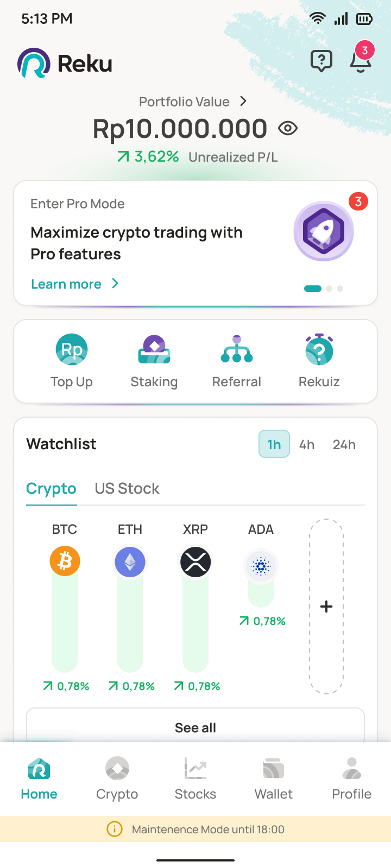Expand Portfolio Value details chevron
Viewport: 391px width, 868px height.
click(243, 101)
